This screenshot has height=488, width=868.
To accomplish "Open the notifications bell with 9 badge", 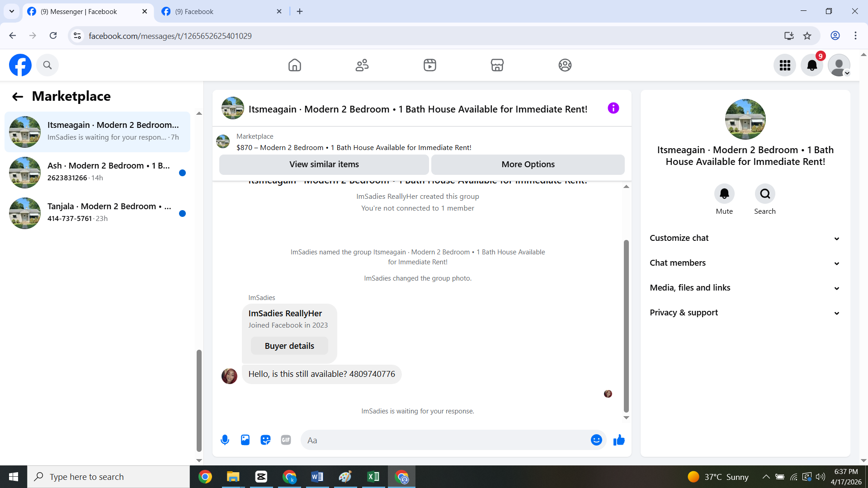I will click(812, 65).
